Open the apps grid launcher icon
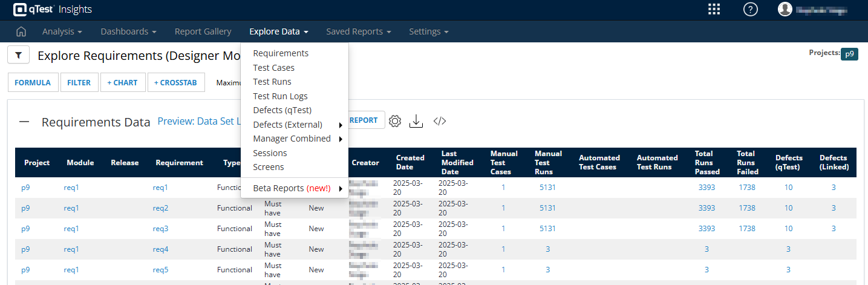Screen dimensions: 868x285 [x=714, y=9]
